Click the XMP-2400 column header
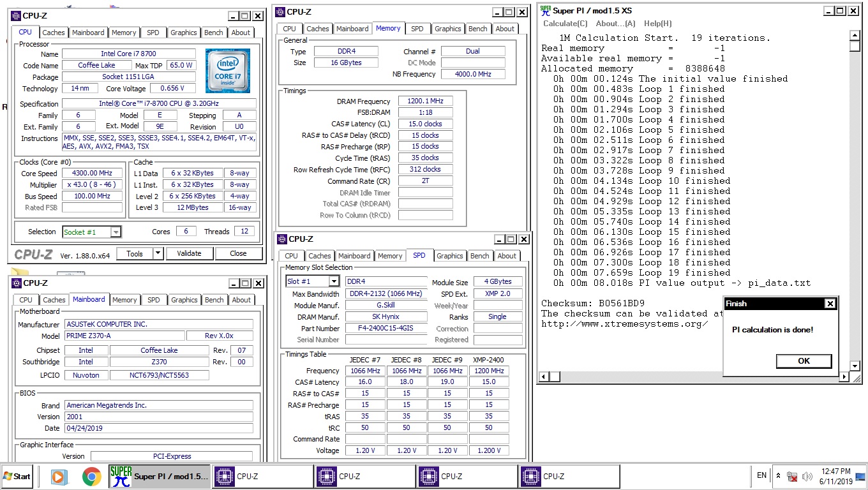This screenshot has width=868, height=490. (488, 359)
